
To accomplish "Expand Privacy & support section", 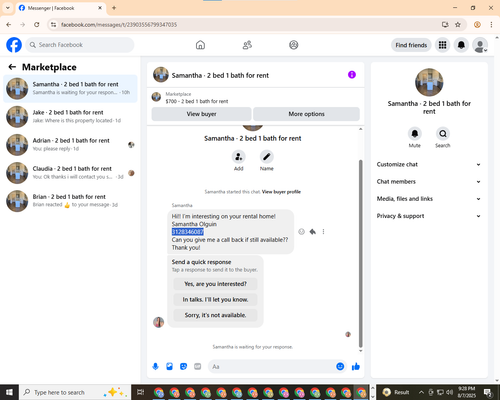I will click(429, 216).
